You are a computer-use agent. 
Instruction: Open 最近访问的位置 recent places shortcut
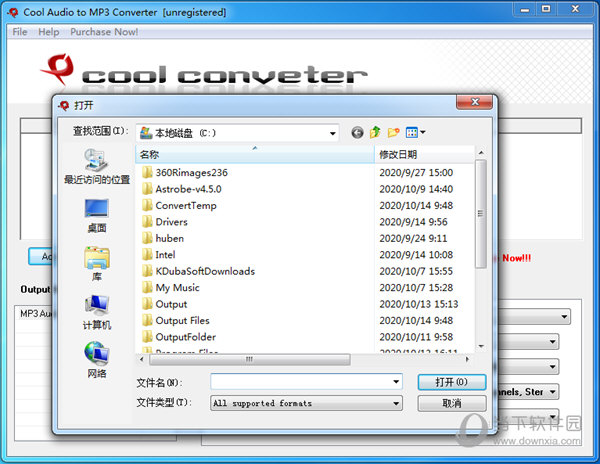(x=97, y=167)
